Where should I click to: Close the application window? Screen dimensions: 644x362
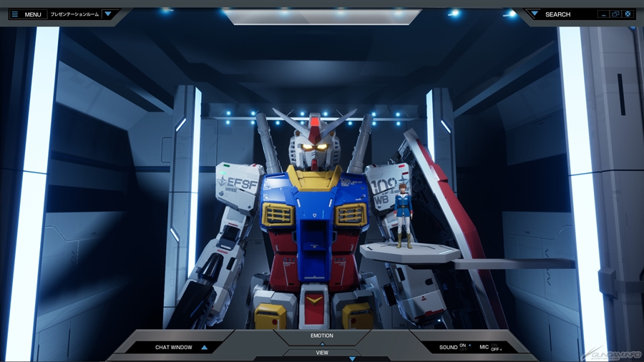[628, 14]
